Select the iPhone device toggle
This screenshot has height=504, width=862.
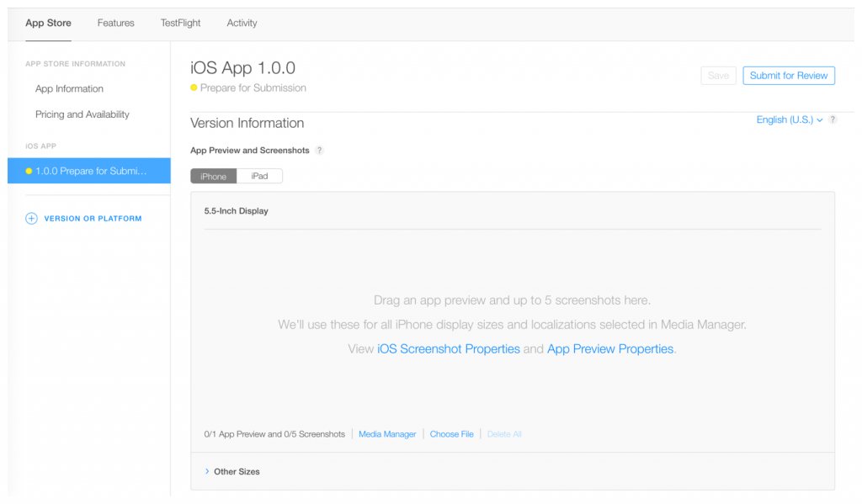214,177
